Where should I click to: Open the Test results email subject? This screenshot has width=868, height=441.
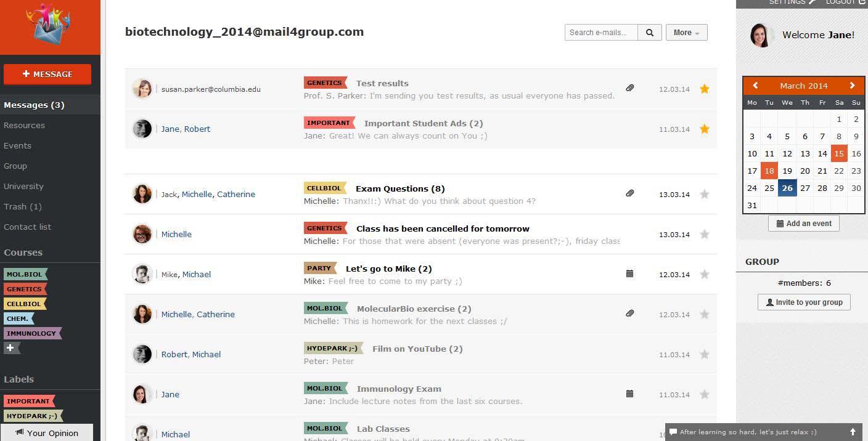click(x=382, y=83)
